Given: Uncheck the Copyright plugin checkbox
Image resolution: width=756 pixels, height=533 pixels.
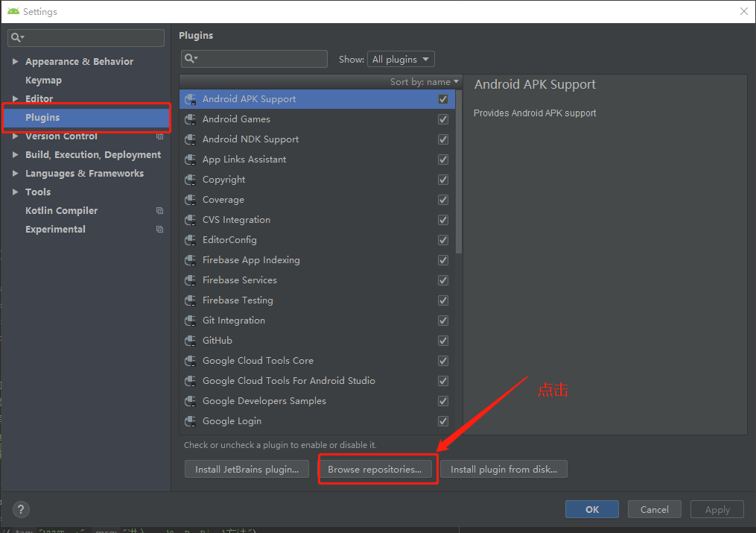Looking at the screenshot, I should (x=443, y=180).
